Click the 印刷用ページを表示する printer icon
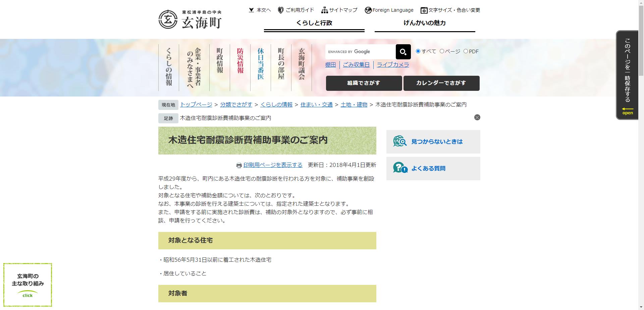Viewport: 644px width, 310px height. [x=239, y=165]
